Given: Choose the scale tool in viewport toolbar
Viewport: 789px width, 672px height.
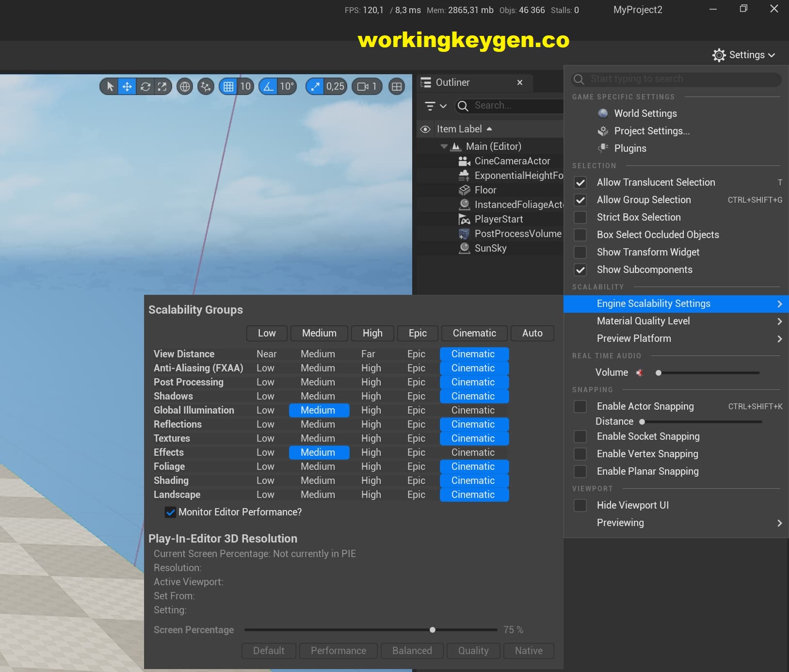Looking at the screenshot, I should tap(162, 87).
